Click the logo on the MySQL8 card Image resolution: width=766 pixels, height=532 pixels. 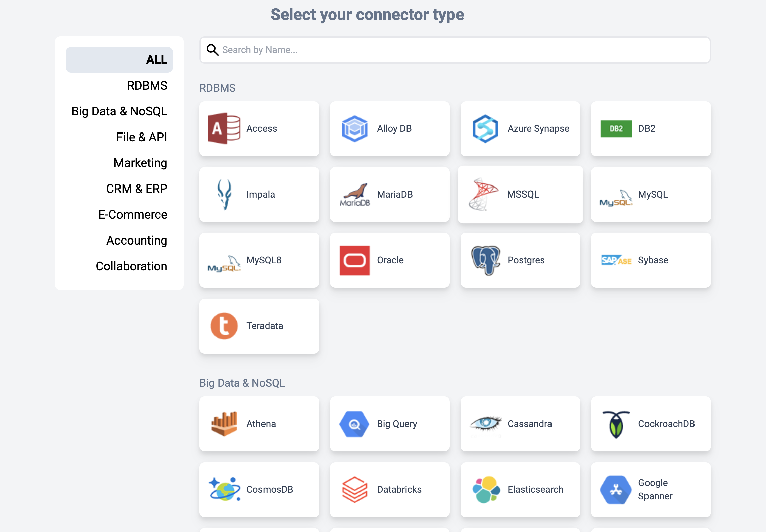pyautogui.click(x=224, y=263)
